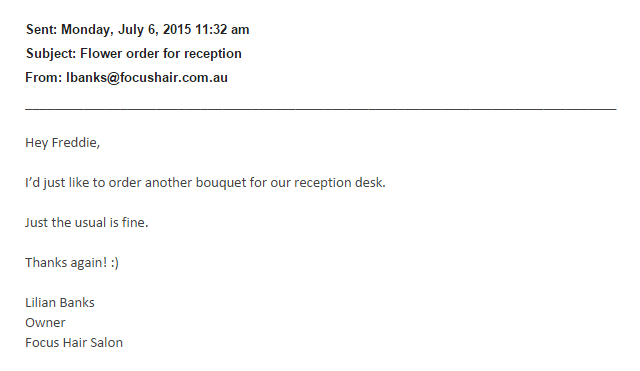Click the date July 6, 2015
Viewport: 640px width, 371px height.
coord(154,30)
